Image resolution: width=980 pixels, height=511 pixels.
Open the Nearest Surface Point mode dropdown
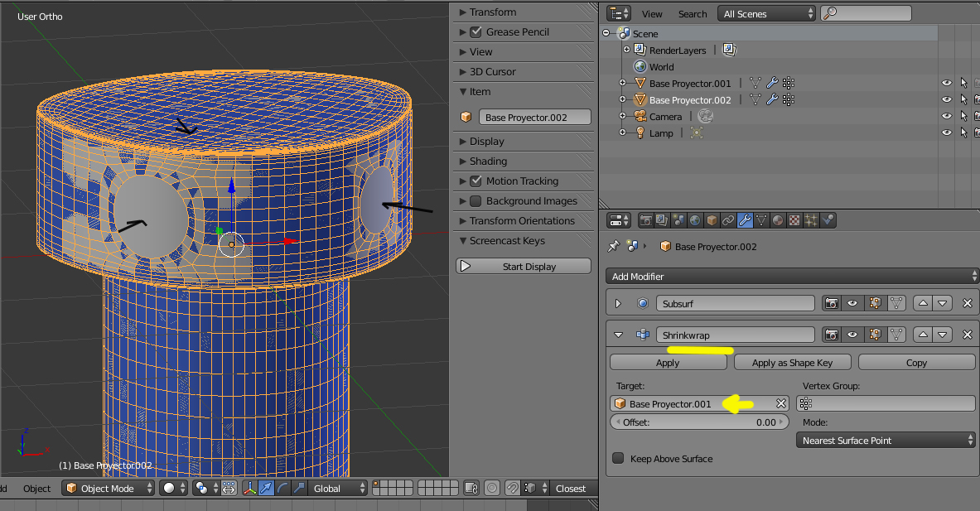886,441
